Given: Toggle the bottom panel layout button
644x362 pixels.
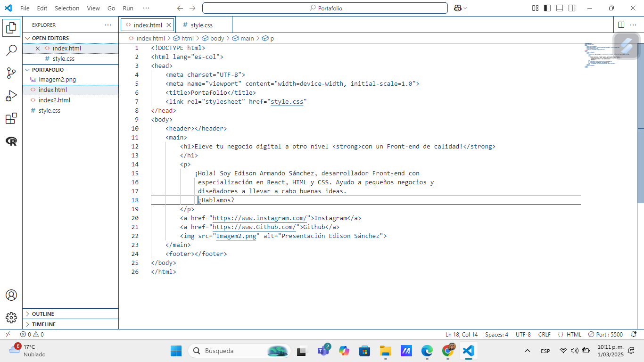Looking at the screenshot, I should (x=560, y=8).
